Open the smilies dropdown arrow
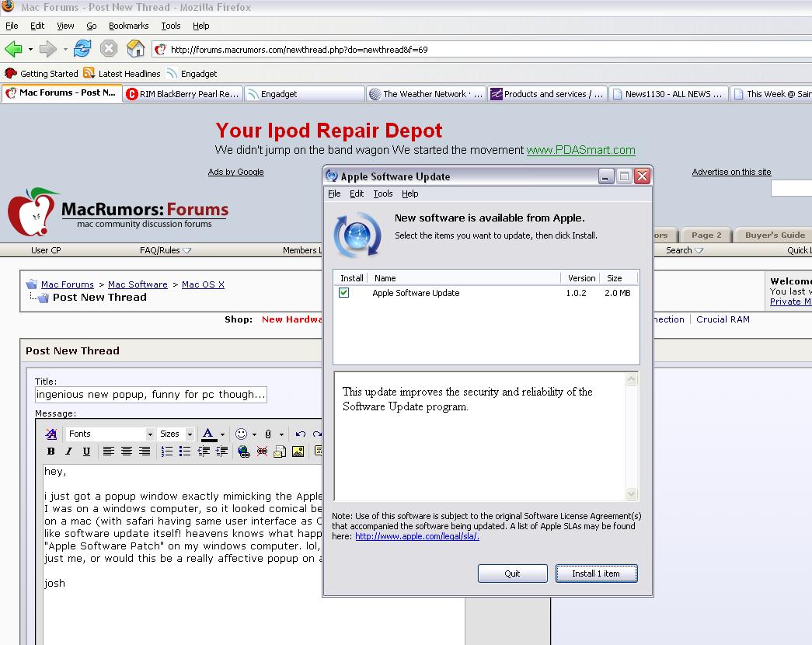This screenshot has width=812, height=645. pyautogui.click(x=254, y=434)
